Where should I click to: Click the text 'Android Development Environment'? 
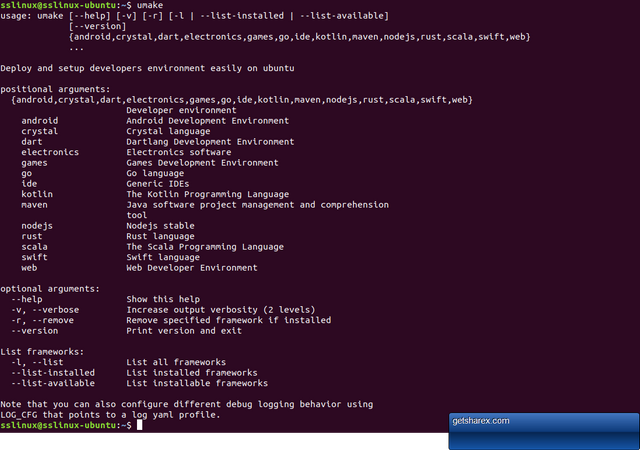coord(207,121)
